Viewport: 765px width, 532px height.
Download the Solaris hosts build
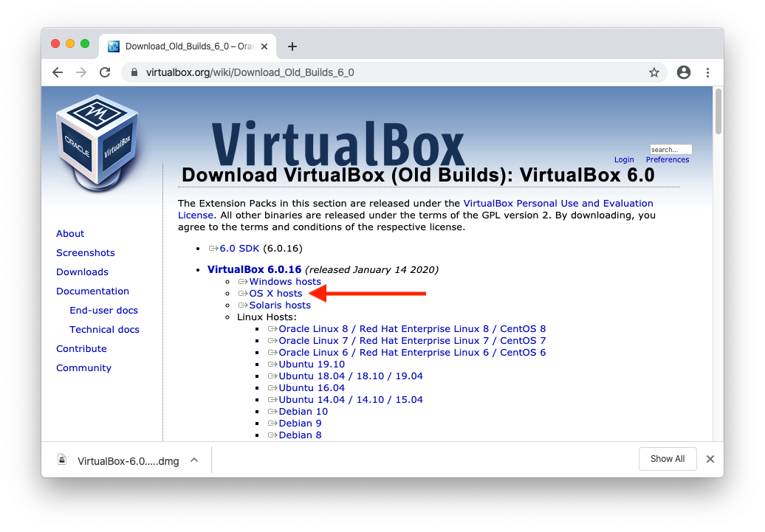[x=280, y=305]
